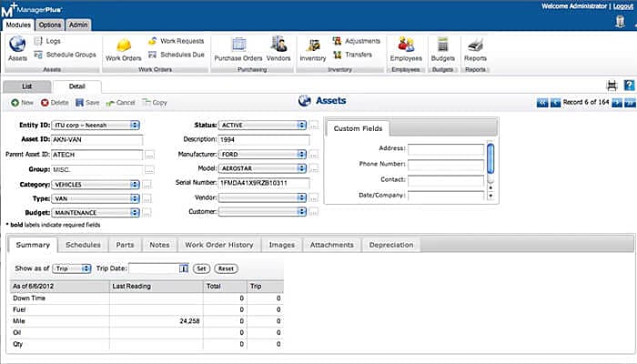Click the New record icon
The image size is (637, 364).
pos(15,103)
